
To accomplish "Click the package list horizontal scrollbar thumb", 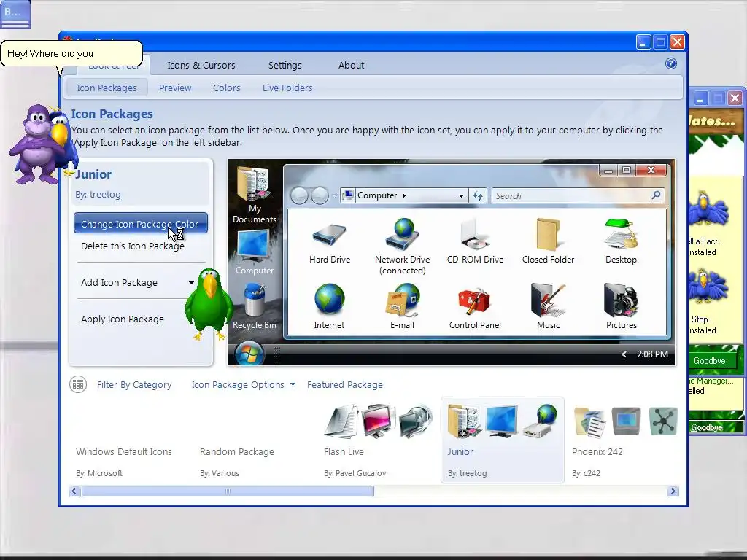I will pyautogui.click(x=228, y=491).
